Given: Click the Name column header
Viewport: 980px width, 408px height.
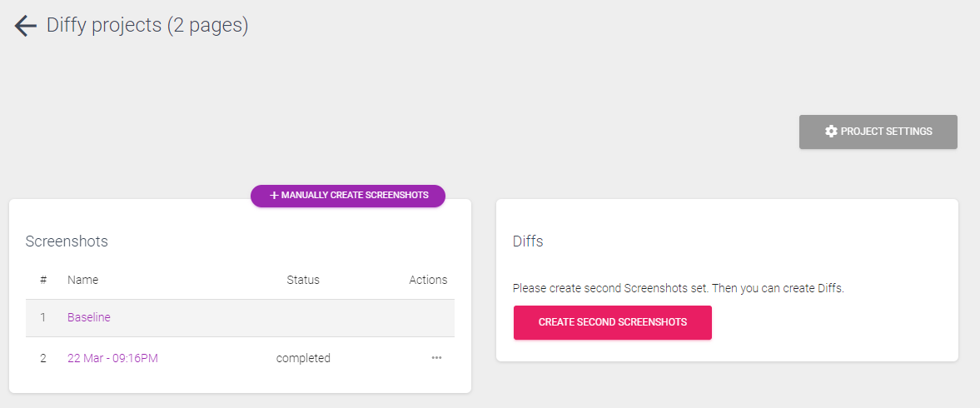Looking at the screenshot, I should [82, 280].
